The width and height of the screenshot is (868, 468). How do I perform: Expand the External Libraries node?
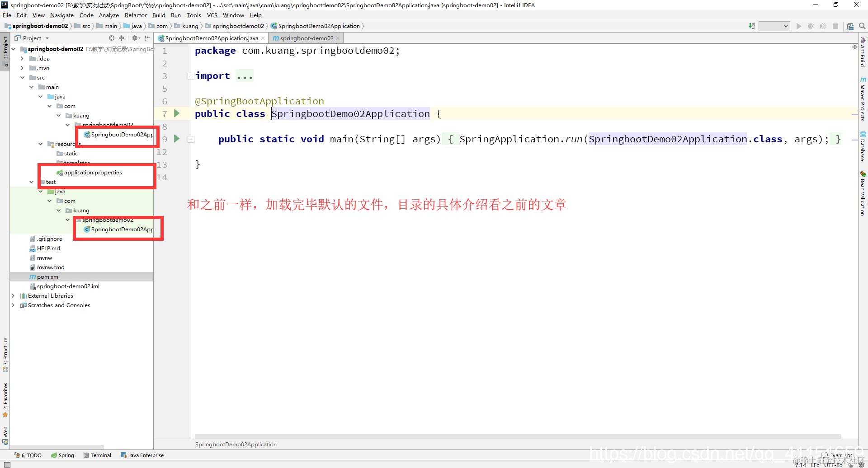click(x=13, y=295)
